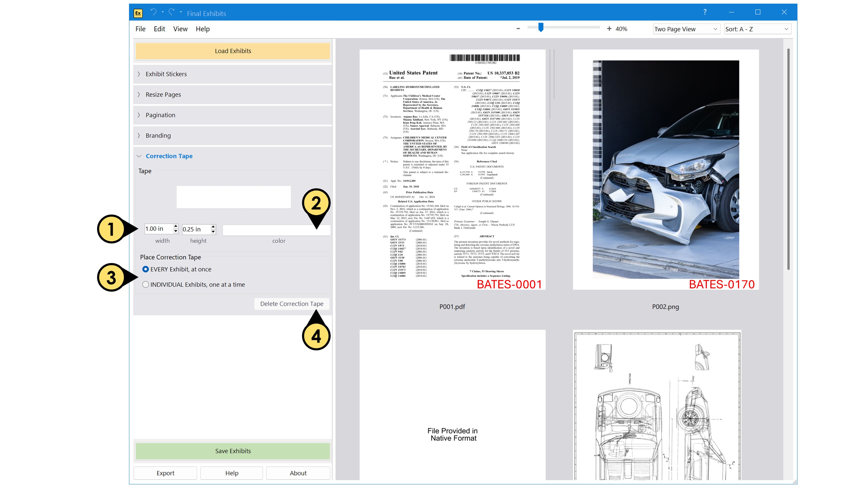Open the Sort: A - Z dropdown

click(757, 29)
